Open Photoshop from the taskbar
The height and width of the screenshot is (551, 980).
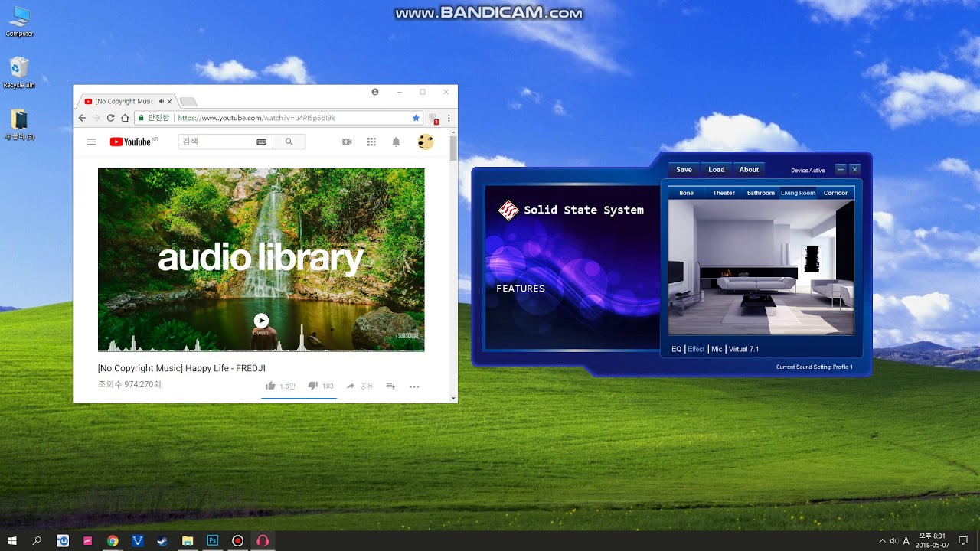pos(212,540)
